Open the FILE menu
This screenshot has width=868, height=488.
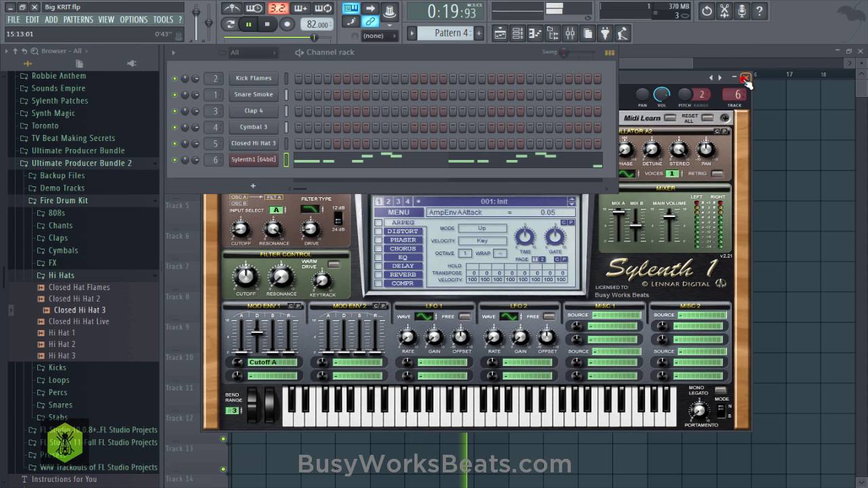click(14, 20)
